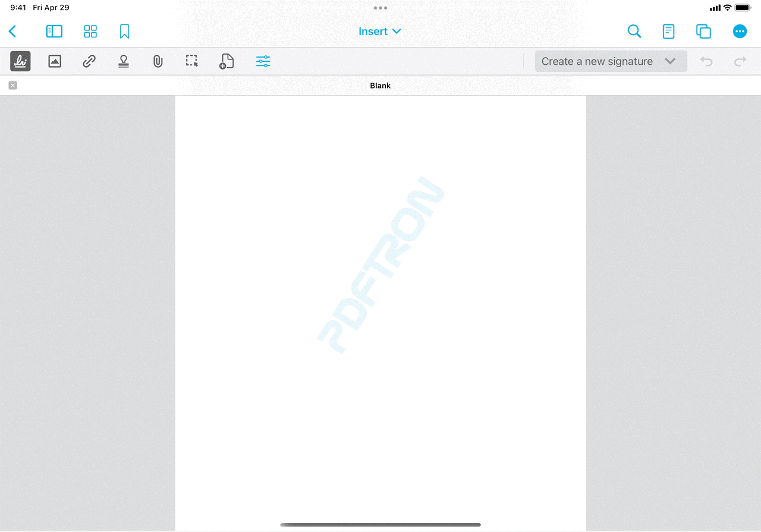The height and width of the screenshot is (532, 761).
Task: Open the Insert toolbar mode dropdown
Action: 380,32
